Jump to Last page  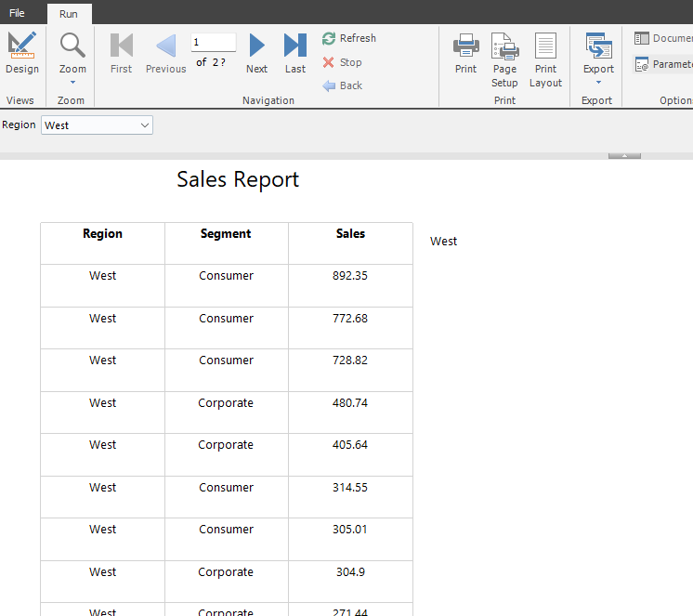pos(295,52)
